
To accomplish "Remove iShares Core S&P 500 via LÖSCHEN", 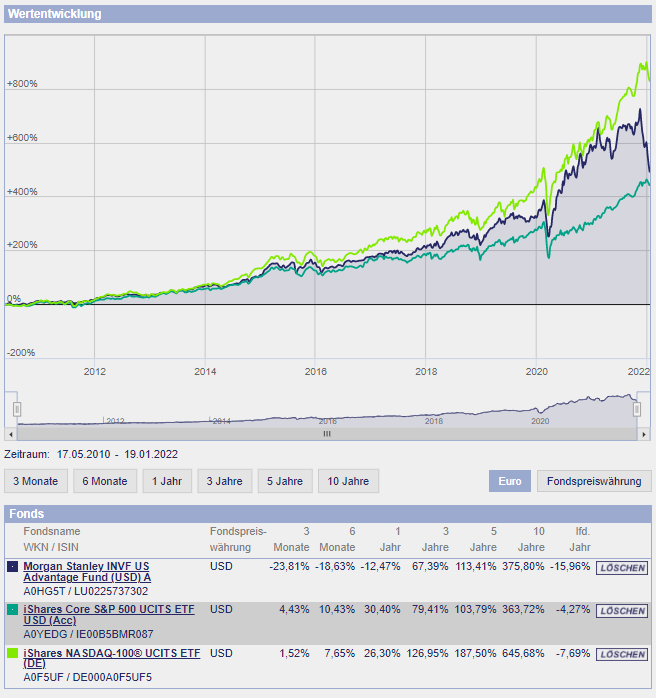I will coord(622,611).
